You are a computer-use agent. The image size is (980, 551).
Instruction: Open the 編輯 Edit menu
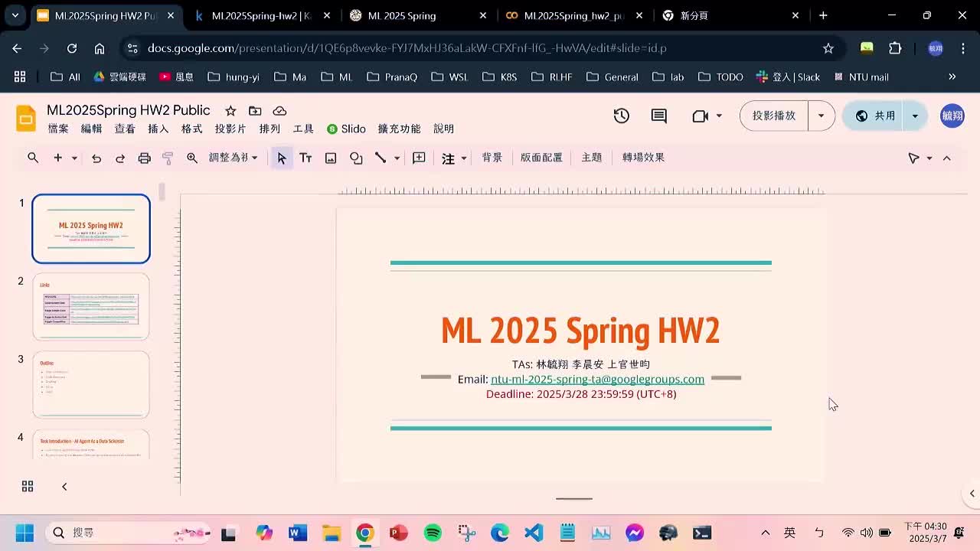click(x=91, y=129)
